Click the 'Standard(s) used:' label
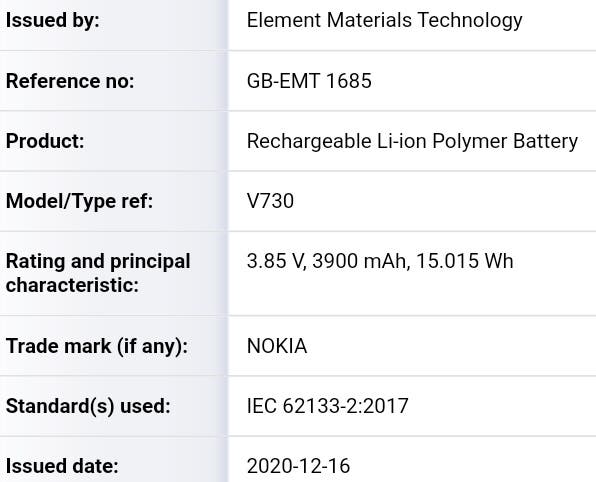 (88, 406)
